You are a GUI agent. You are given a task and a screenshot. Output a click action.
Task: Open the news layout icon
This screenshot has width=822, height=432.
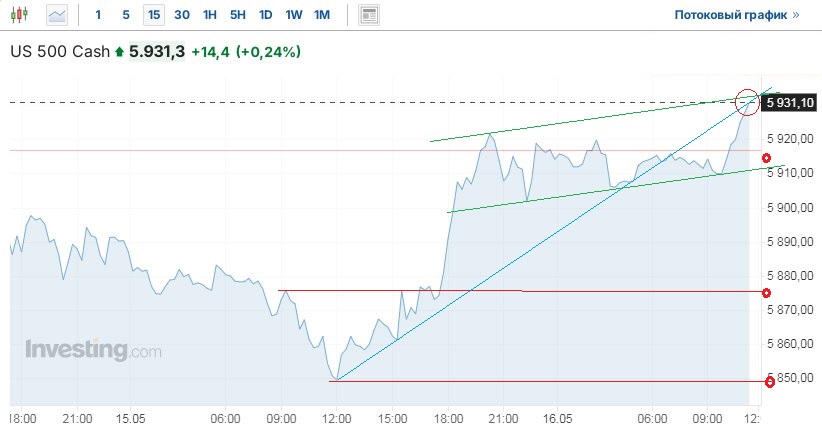[x=369, y=15]
